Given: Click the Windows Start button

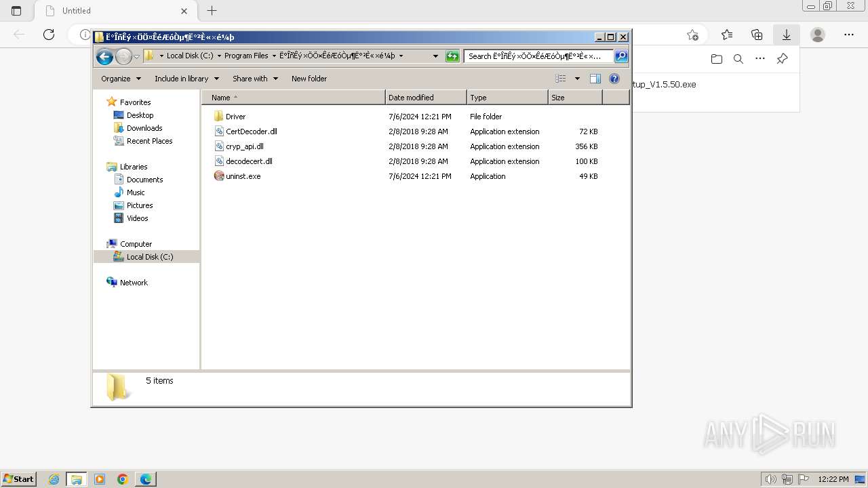Looking at the screenshot, I should coord(18,479).
